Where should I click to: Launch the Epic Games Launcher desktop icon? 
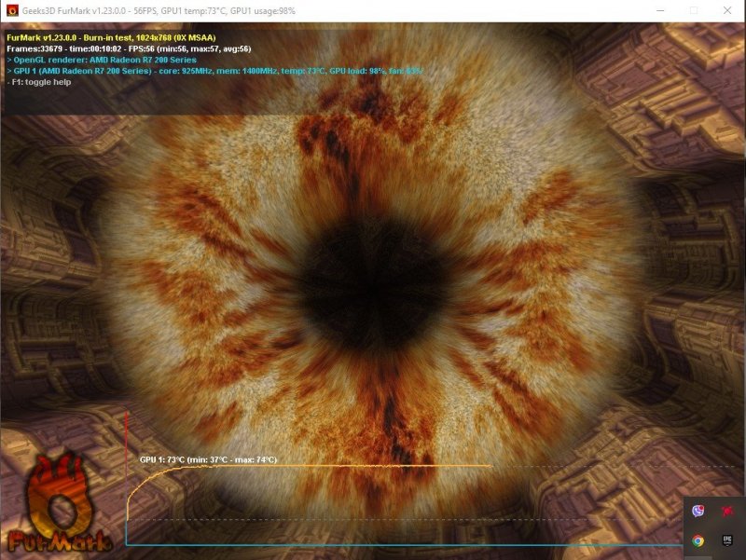(727, 540)
